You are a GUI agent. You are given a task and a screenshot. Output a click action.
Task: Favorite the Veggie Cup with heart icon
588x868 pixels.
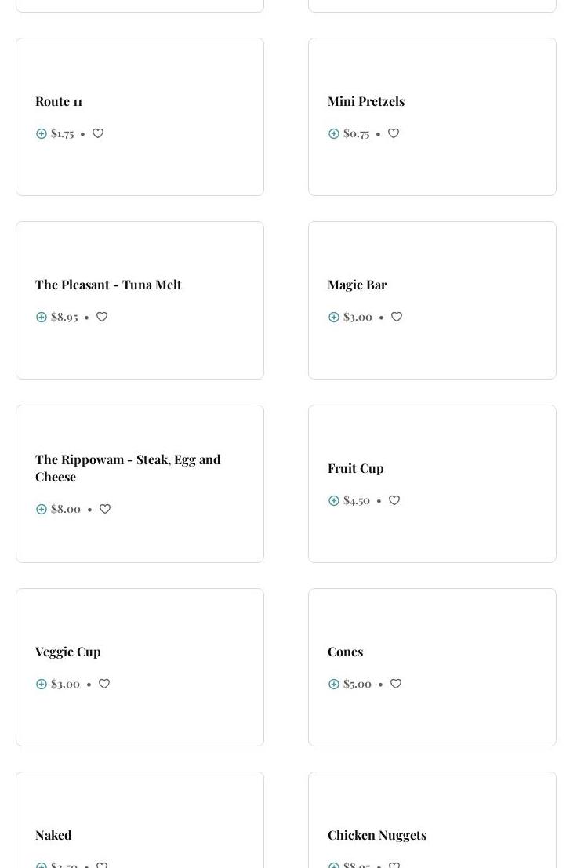104,684
